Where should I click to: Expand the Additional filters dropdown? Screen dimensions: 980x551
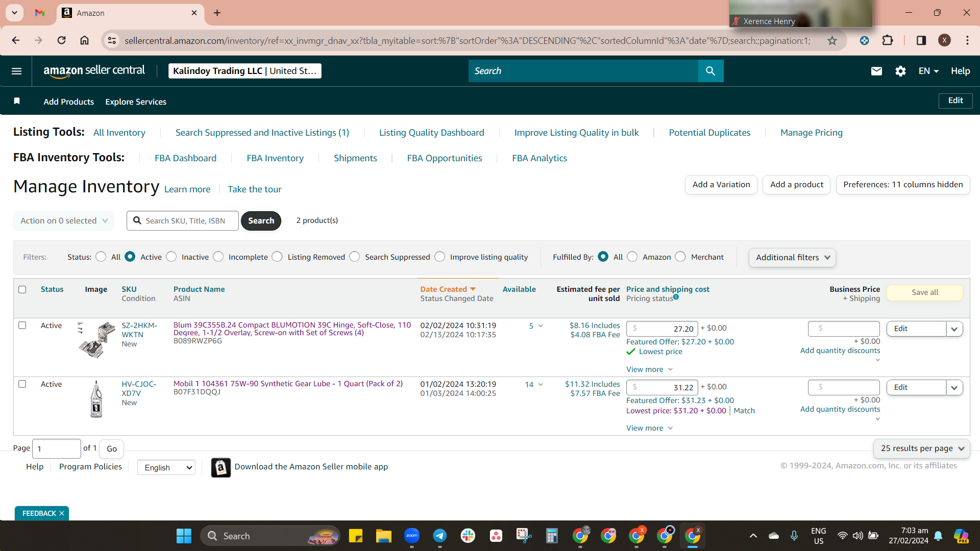(792, 257)
